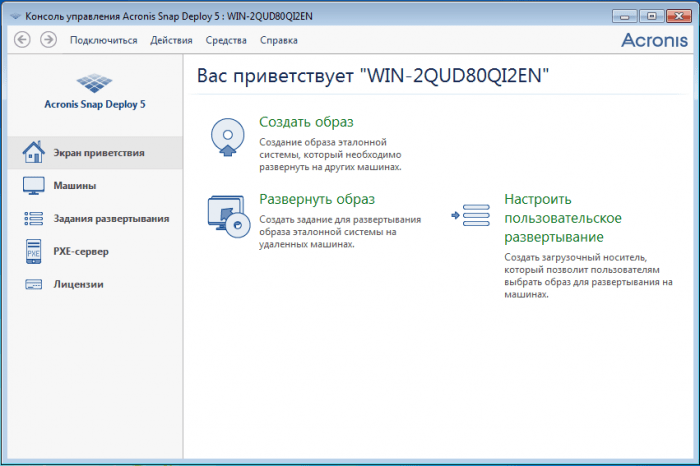700x466 pixels.
Task: Click the Создать задание для развертывания description
Action: point(340,232)
